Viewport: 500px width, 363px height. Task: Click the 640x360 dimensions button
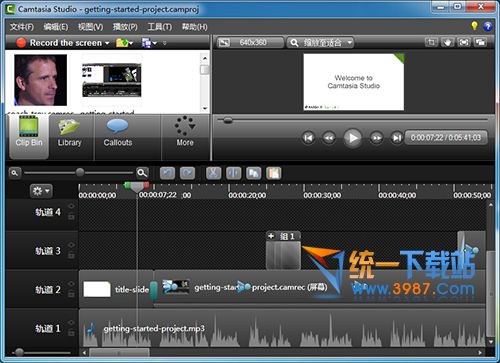(252, 43)
